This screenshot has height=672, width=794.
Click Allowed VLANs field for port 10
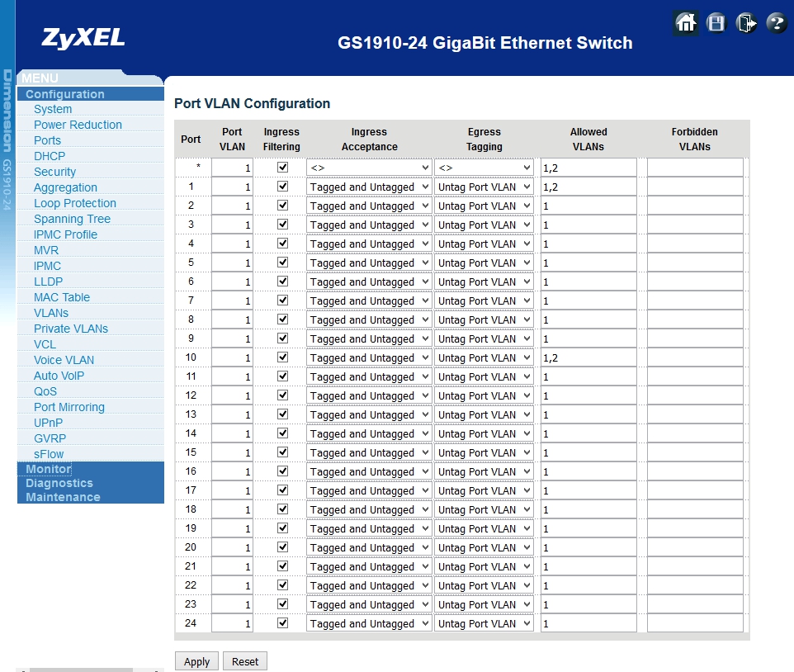[588, 357]
